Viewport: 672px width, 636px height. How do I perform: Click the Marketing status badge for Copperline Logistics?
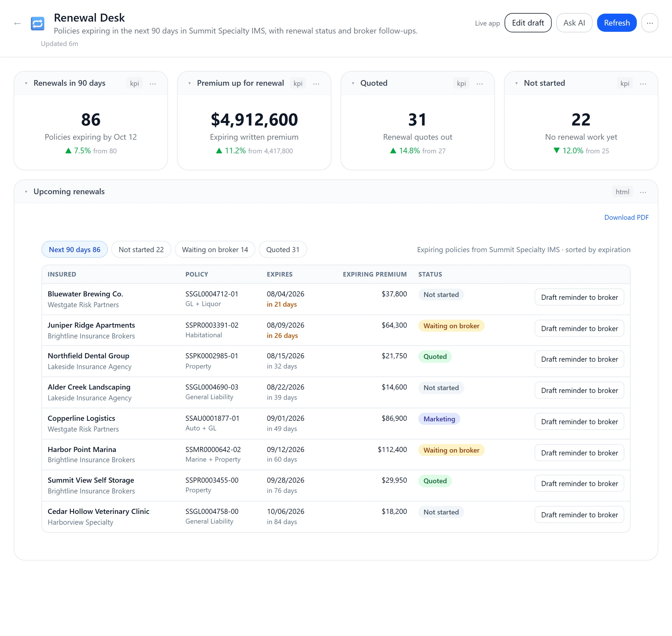click(x=439, y=419)
